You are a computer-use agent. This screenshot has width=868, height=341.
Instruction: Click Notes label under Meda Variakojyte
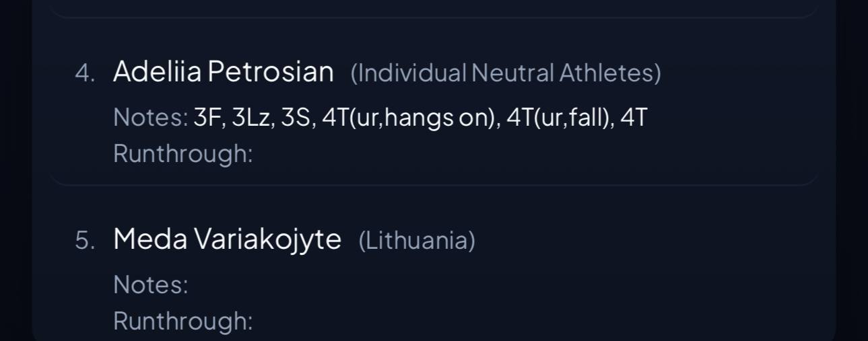[150, 285]
